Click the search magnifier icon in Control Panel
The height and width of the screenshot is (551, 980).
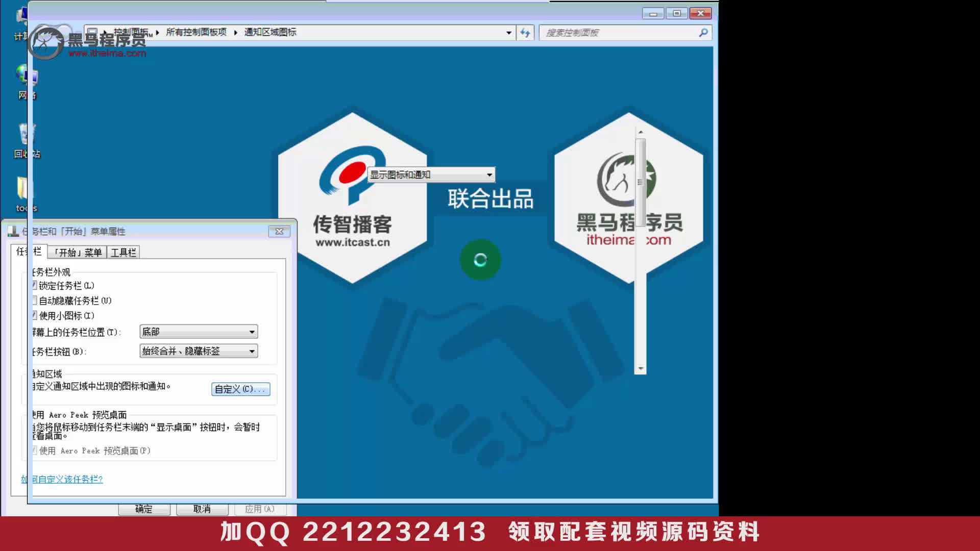(703, 32)
